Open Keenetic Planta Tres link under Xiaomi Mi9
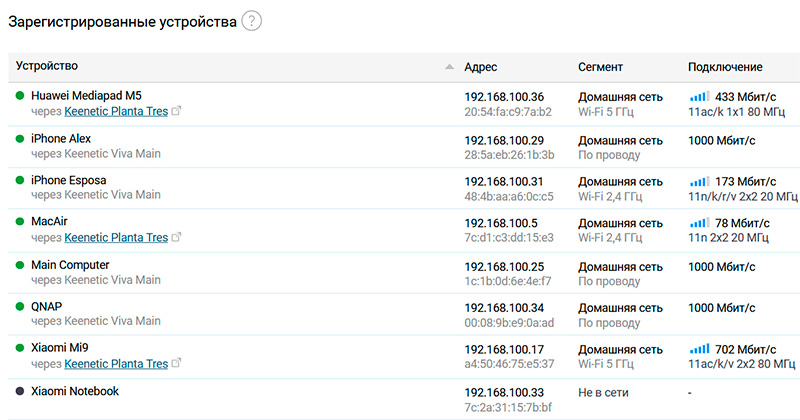 click(116, 364)
